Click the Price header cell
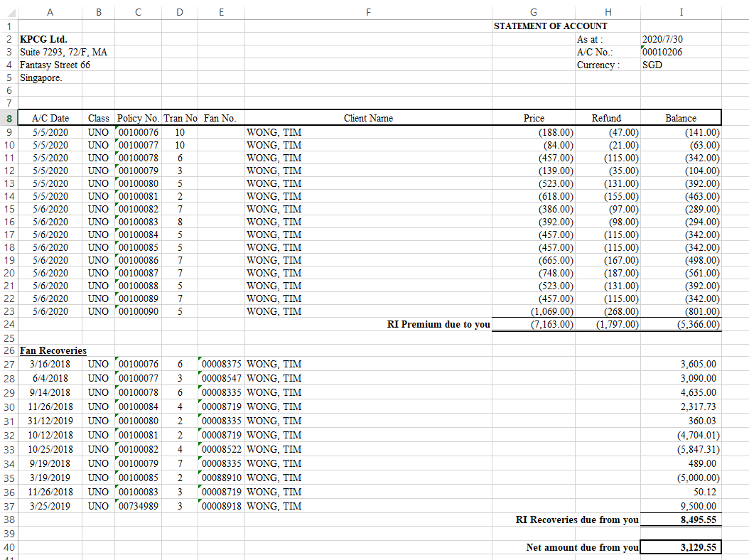The image size is (749, 560). pos(534,118)
